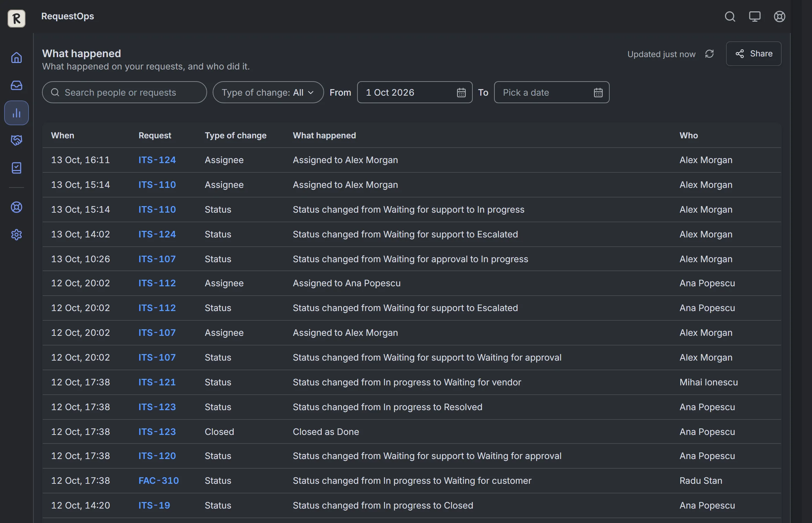Open ITS-123 in the Closed as Done row
The height and width of the screenshot is (523, 812).
click(157, 432)
